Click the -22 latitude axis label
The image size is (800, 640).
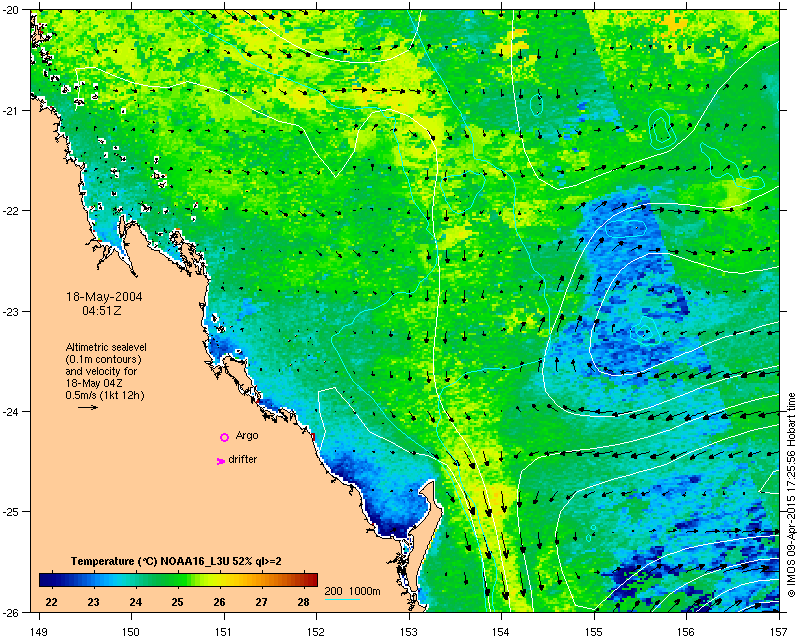tap(11, 211)
